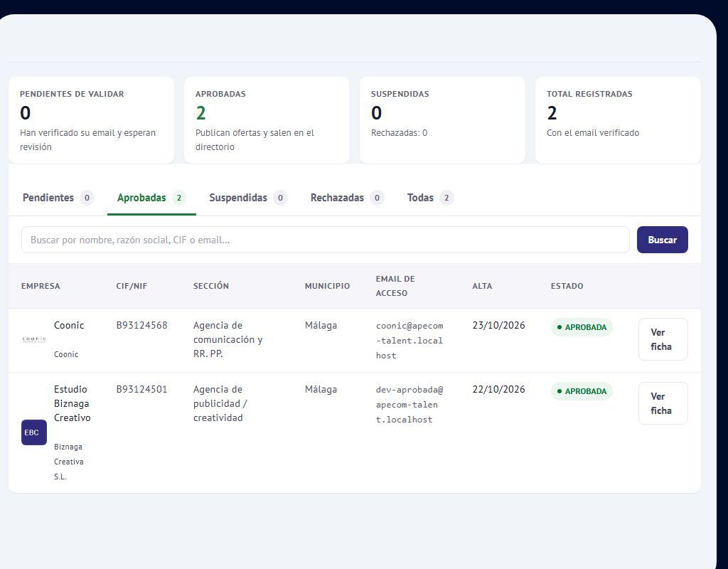Click the CIF B93124501
The height and width of the screenshot is (569, 728).
(x=141, y=389)
